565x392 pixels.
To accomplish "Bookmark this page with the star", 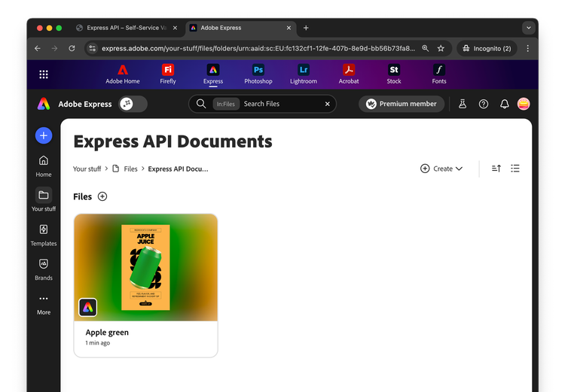I will pos(441,48).
